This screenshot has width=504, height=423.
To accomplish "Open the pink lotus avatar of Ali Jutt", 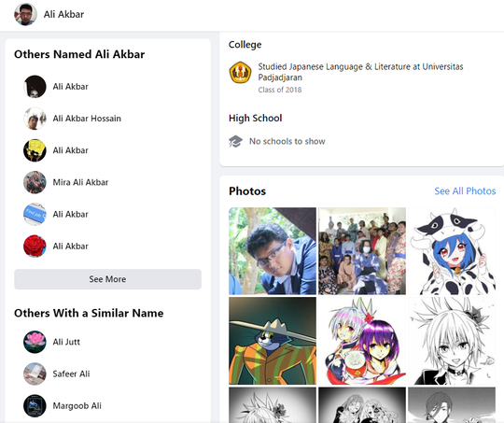I will [x=35, y=342].
